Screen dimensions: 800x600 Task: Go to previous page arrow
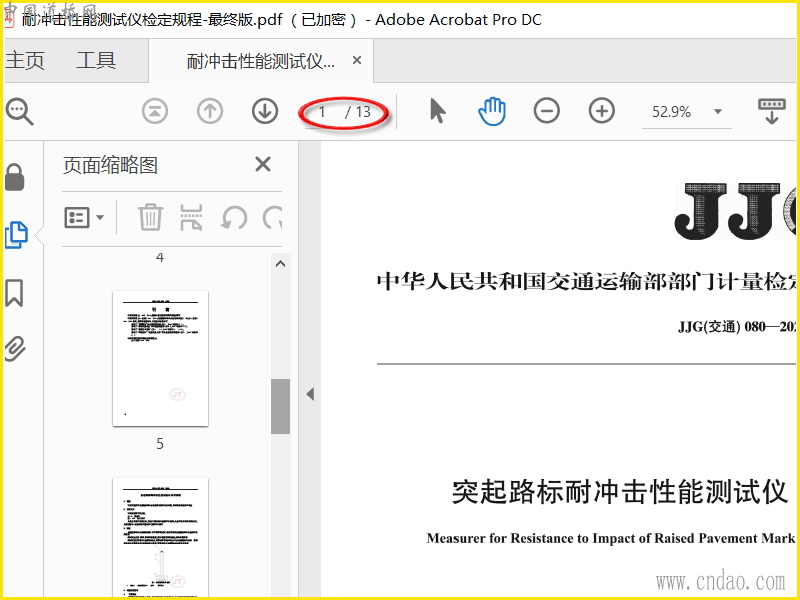(x=210, y=111)
